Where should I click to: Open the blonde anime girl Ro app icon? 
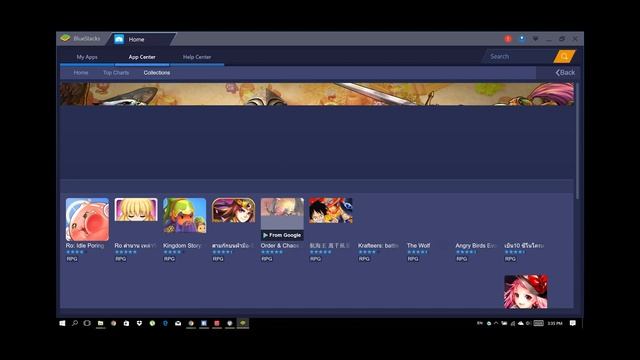(136, 210)
